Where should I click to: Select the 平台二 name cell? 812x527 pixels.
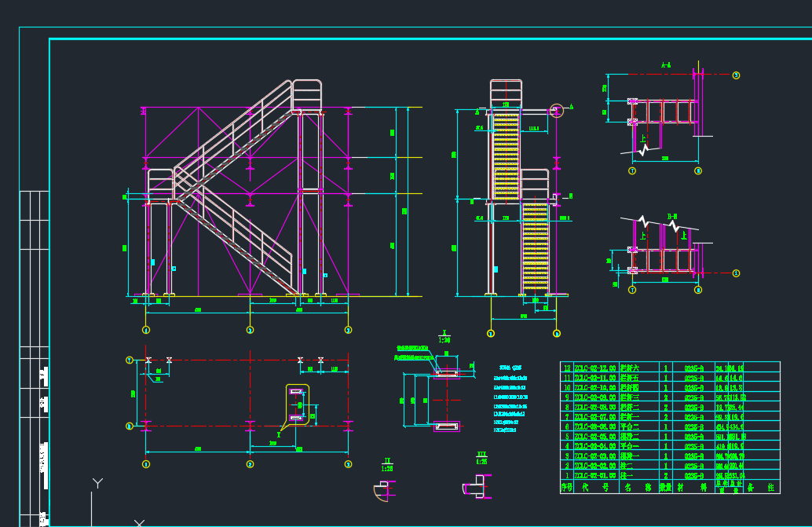(639, 426)
